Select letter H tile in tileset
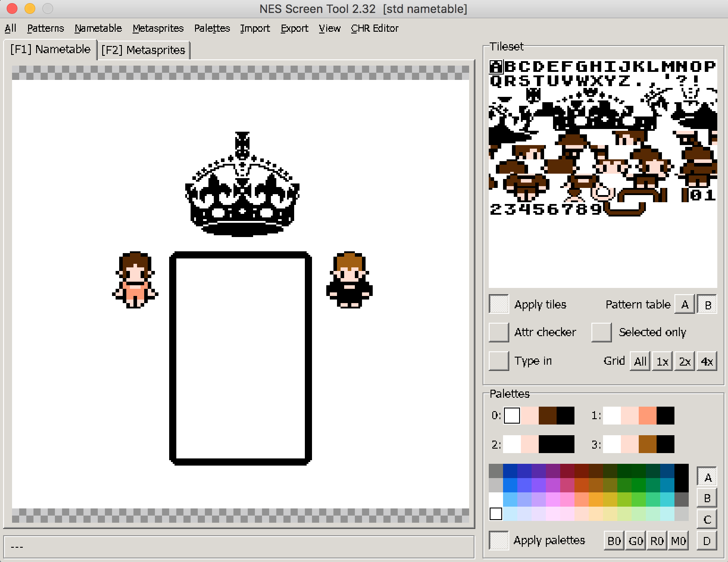This screenshot has height=562, width=728. pyautogui.click(x=596, y=67)
